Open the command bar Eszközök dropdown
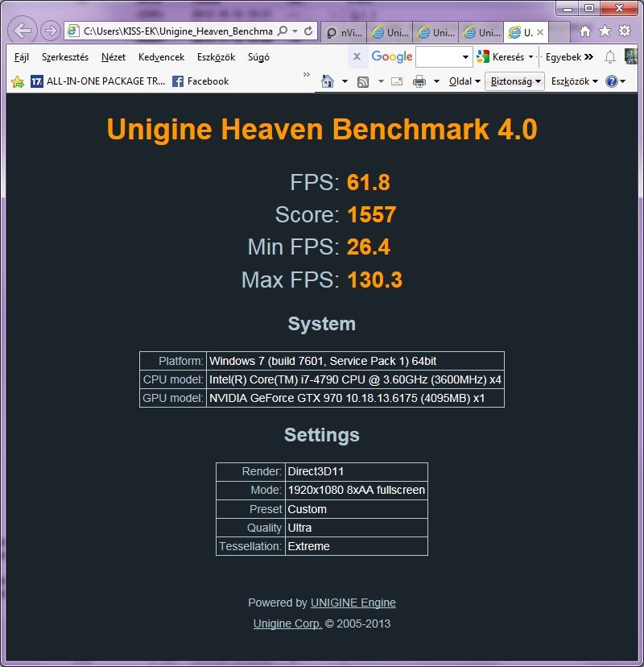 [x=575, y=81]
